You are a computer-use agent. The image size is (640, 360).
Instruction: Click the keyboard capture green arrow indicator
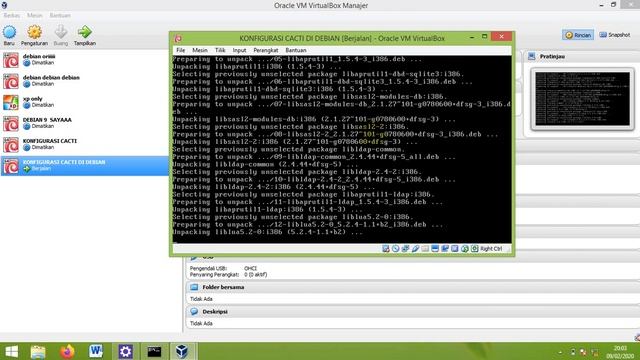[x=474, y=249]
